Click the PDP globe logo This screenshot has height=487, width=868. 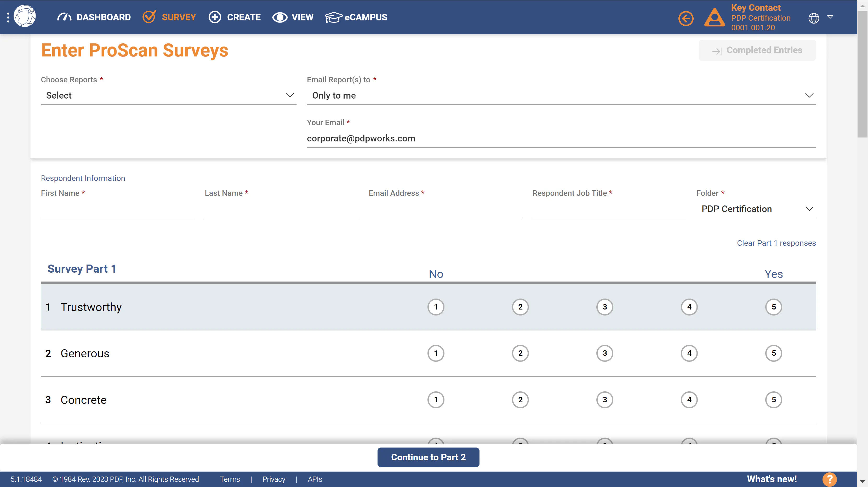point(25,16)
